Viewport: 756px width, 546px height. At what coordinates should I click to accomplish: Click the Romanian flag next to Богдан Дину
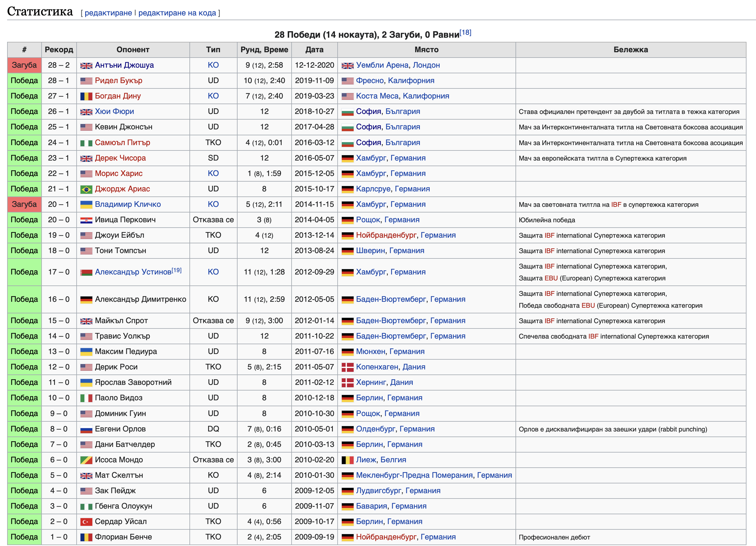86,96
